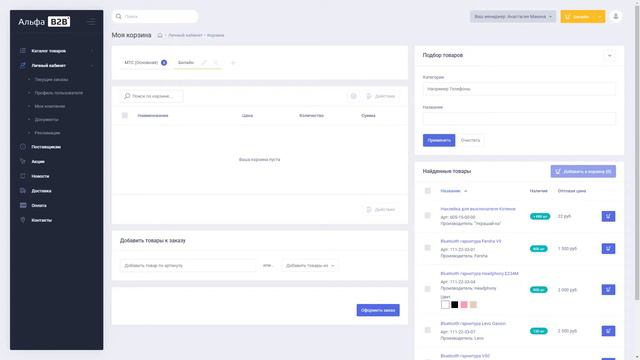Click the Название filter input field
This screenshot has width=640, height=360.
[519, 118]
